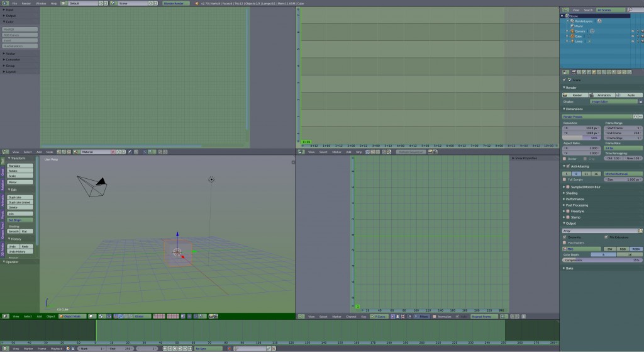Viewport: 644px width, 352px height.
Task: Enable the Border render checkbox
Action: [565, 158]
